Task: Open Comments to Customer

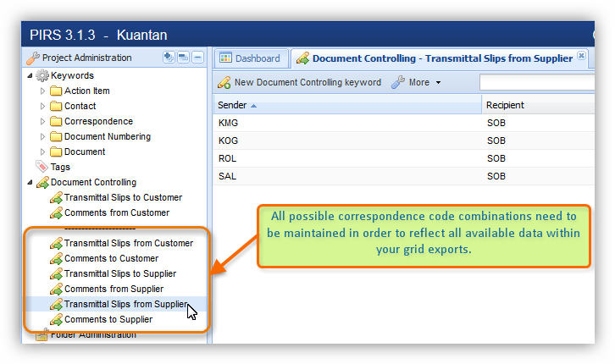Action: coord(111,258)
